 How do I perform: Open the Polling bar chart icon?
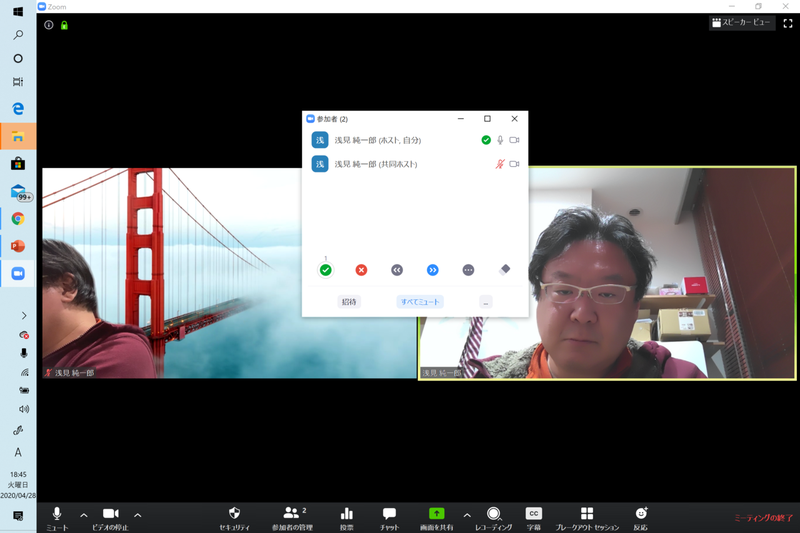click(x=347, y=518)
